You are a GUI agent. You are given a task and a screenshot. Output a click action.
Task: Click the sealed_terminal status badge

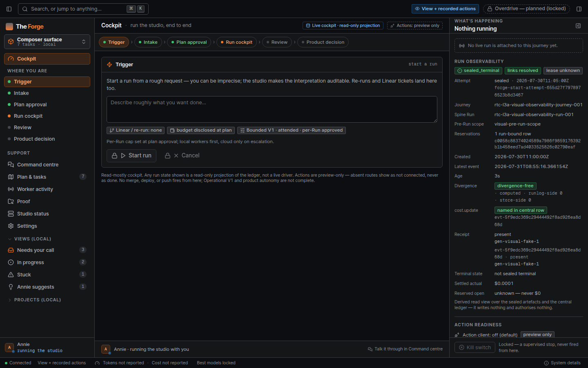pyautogui.click(x=478, y=71)
